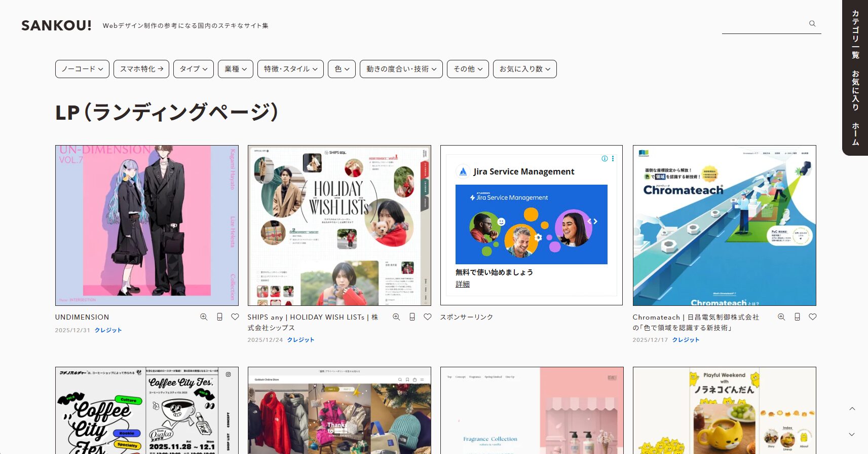Add Chromateach to favorites via heart

813,317
